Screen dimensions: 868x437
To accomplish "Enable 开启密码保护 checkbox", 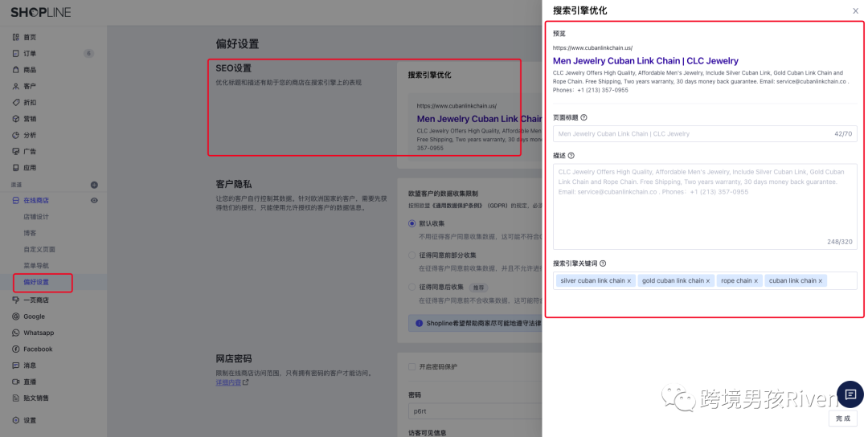I will (x=411, y=366).
